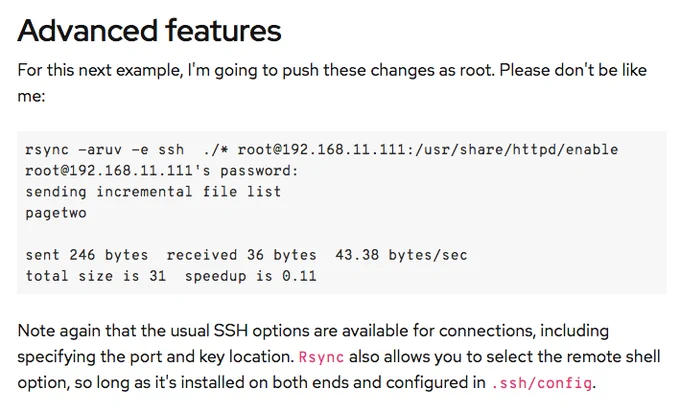Image resolution: width=680 pixels, height=413 pixels.
Task: Click the phrase Please don't be like
Action: (x=573, y=70)
